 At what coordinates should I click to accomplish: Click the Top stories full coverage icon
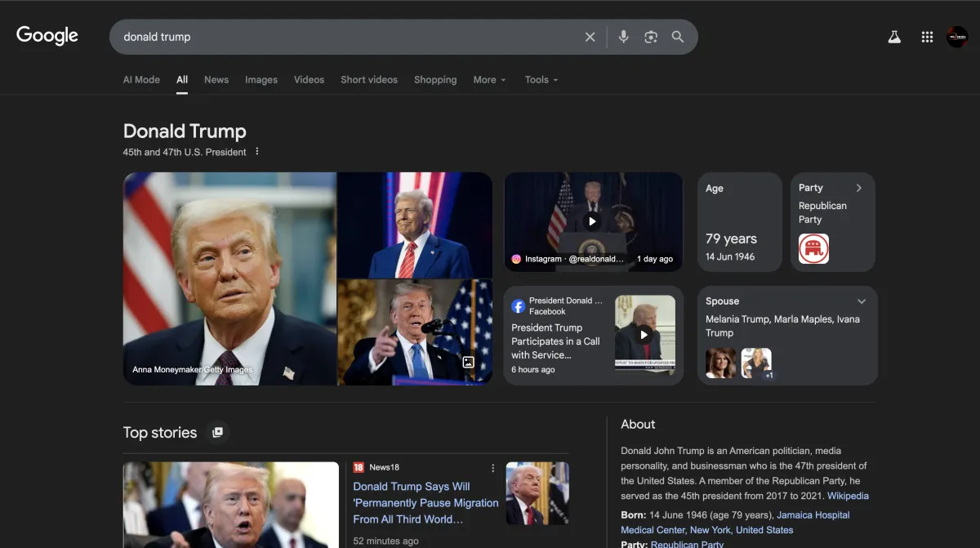click(217, 432)
